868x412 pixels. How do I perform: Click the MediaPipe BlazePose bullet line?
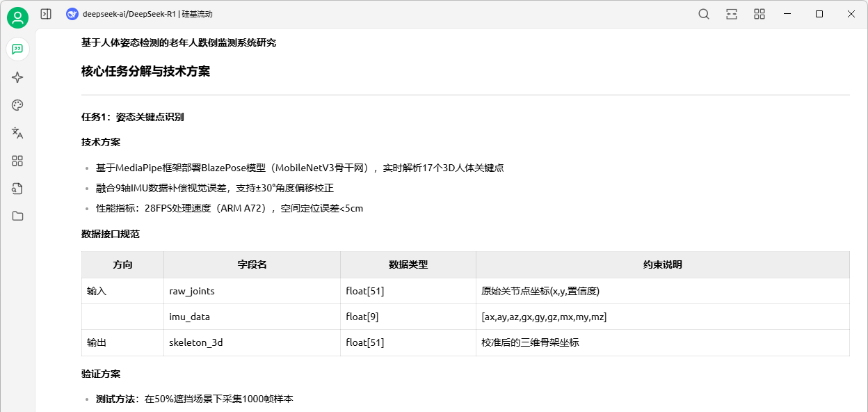[300, 168]
